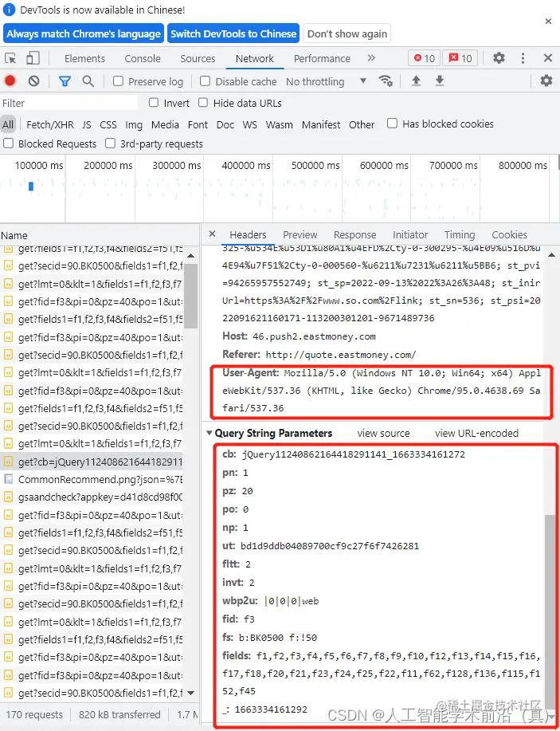Image resolution: width=560 pixels, height=731 pixels.
Task: Open the Response tab of request
Action: coord(355,234)
